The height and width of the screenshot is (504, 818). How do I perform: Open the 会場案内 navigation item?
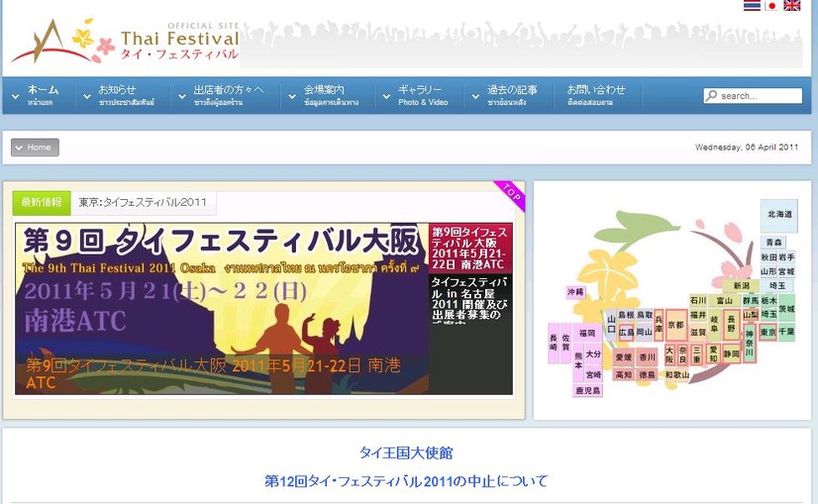[x=332, y=95]
